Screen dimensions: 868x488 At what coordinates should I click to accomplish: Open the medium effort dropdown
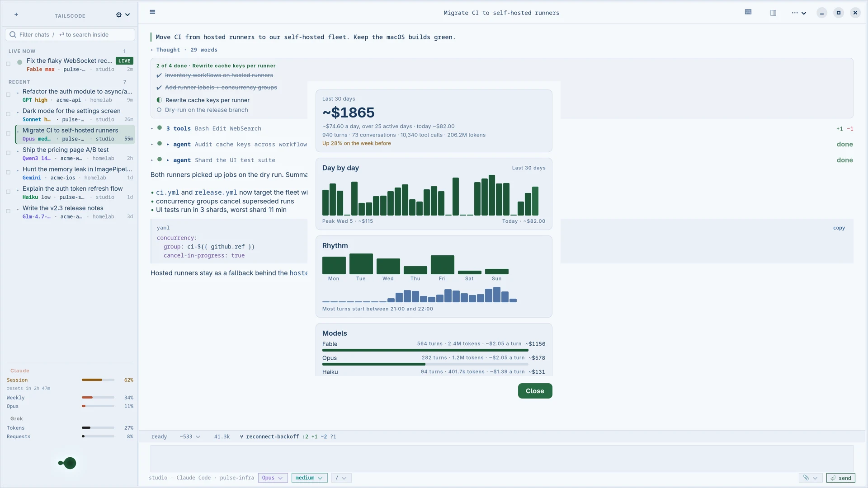point(309,478)
